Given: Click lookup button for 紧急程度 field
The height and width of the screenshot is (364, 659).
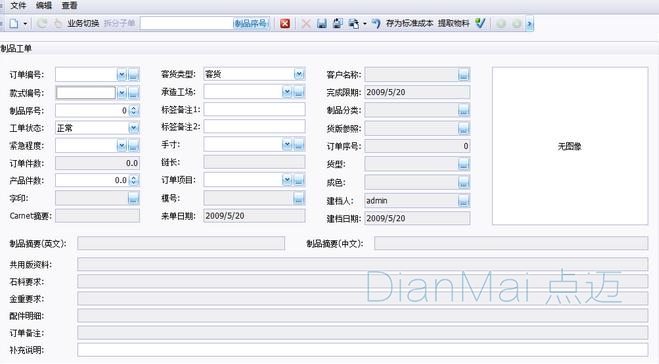Looking at the screenshot, I should [x=133, y=146].
